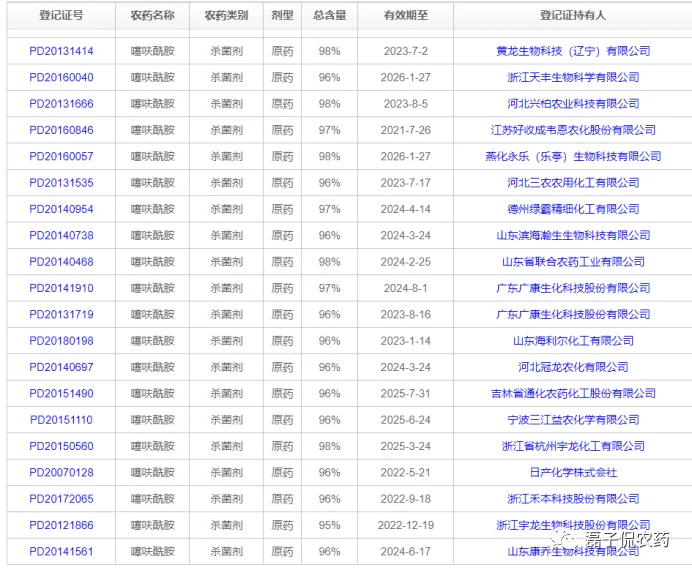The width and height of the screenshot is (692, 571).
Task: Open registration PD20151490 link
Action: pyautogui.click(x=61, y=394)
